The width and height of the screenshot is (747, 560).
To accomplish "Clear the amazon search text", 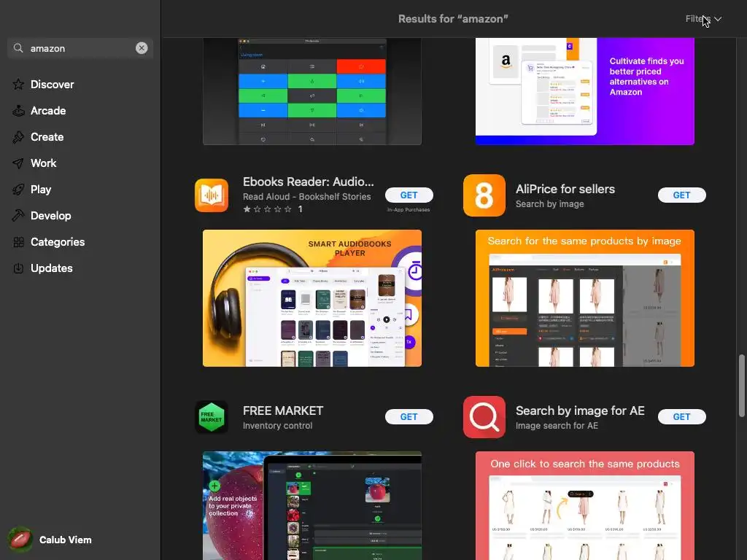I will tap(142, 48).
